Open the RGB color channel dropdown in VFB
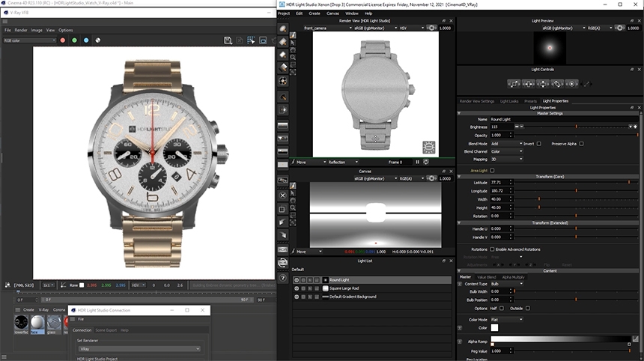The image size is (644, 361). (x=29, y=40)
